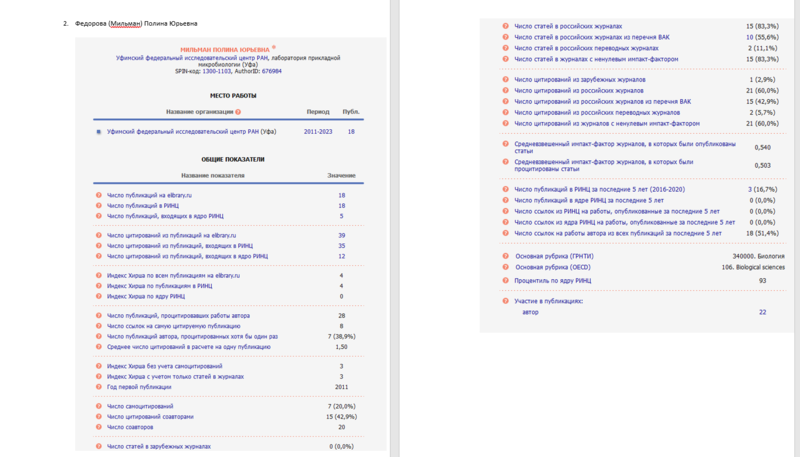
Task: Click value 22 beside 'автор'
Action: pos(762,312)
